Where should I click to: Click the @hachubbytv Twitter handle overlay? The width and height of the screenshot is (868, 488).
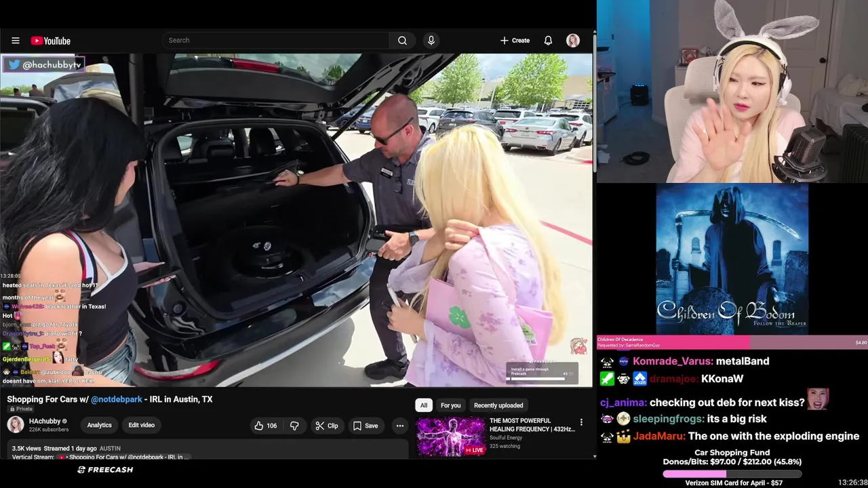click(x=44, y=64)
